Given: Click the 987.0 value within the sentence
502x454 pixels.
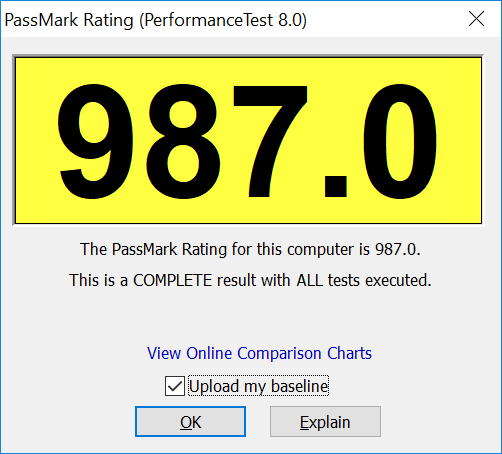Looking at the screenshot, I should click(x=397, y=249).
